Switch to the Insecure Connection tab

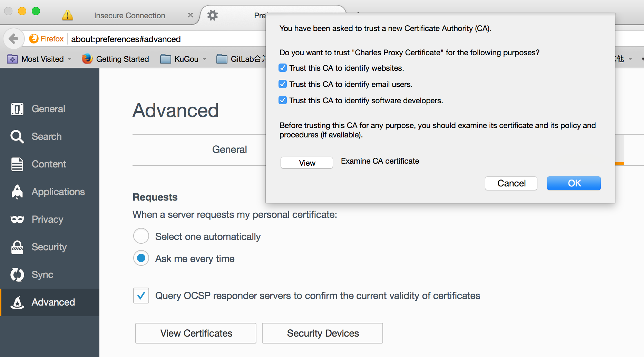[x=129, y=16]
